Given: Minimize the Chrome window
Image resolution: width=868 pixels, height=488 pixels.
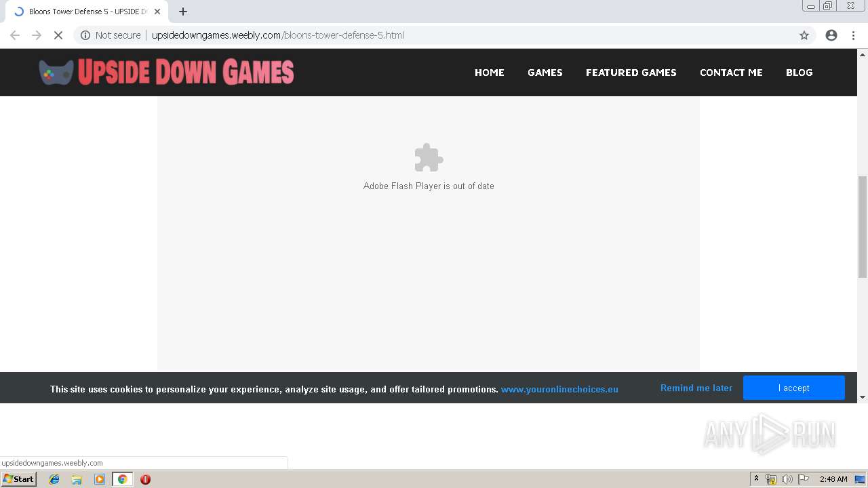Looking at the screenshot, I should [x=810, y=6].
